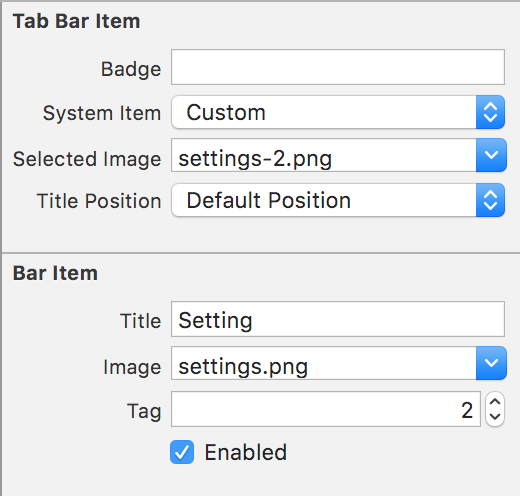Image resolution: width=520 pixels, height=496 pixels.
Task: Click the Enabled checkbox label text
Action: (246, 452)
